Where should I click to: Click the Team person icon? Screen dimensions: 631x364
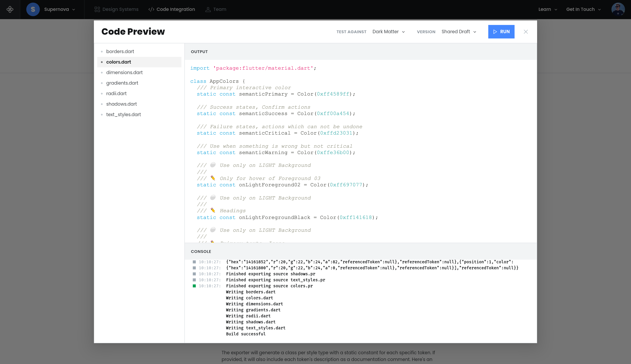[208, 9]
